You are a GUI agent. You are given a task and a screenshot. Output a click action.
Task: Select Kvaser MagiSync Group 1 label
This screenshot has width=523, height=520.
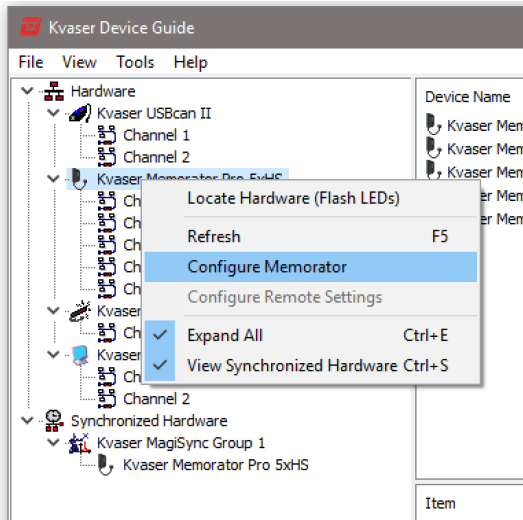181,443
